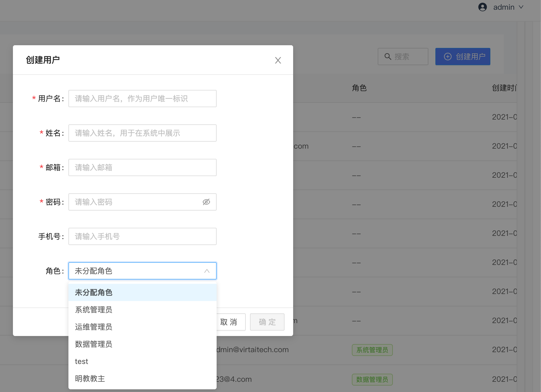Click the admin avatar icon
This screenshot has width=541, height=392.
(483, 7)
